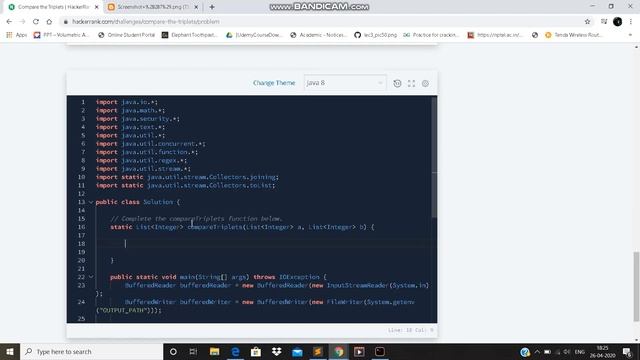
Task: Click line number 13 in gutter
Action: click(82, 202)
